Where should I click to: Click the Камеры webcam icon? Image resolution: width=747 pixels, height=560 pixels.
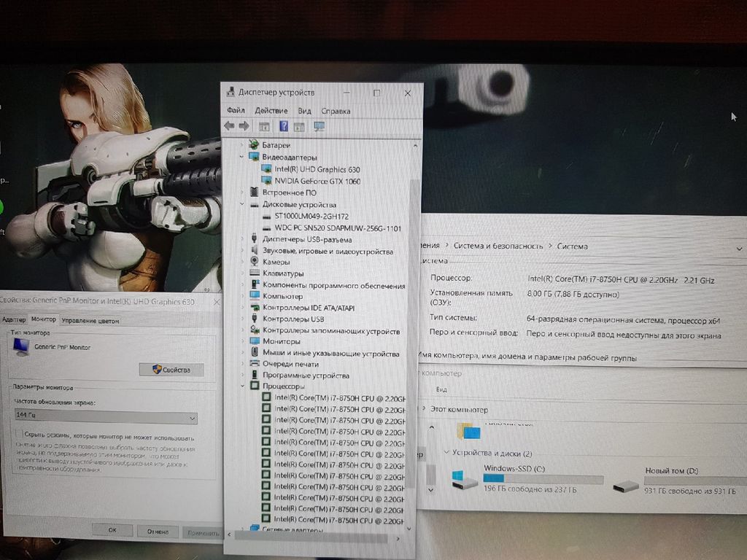pos(254,261)
